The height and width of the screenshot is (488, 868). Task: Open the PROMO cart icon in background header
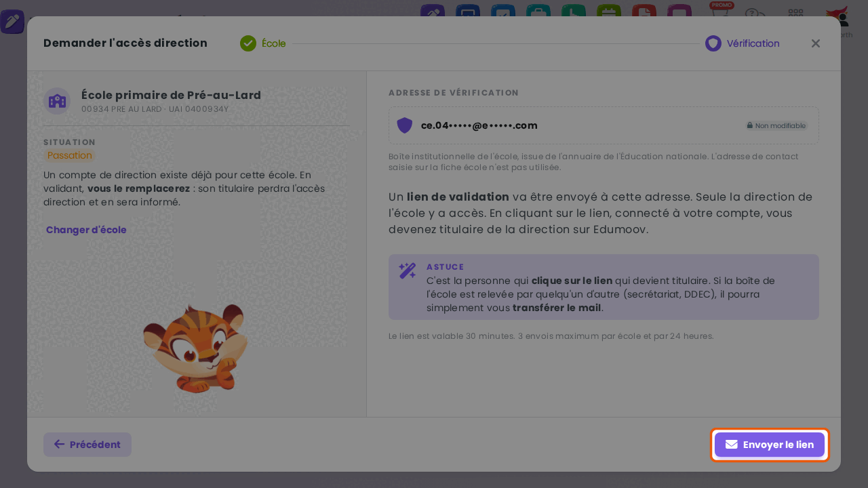pyautogui.click(x=721, y=12)
